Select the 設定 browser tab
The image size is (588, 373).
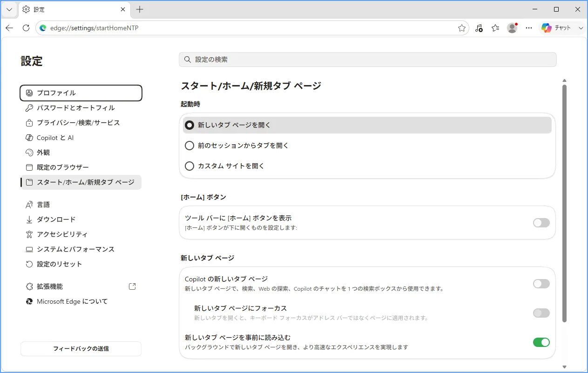click(74, 9)
